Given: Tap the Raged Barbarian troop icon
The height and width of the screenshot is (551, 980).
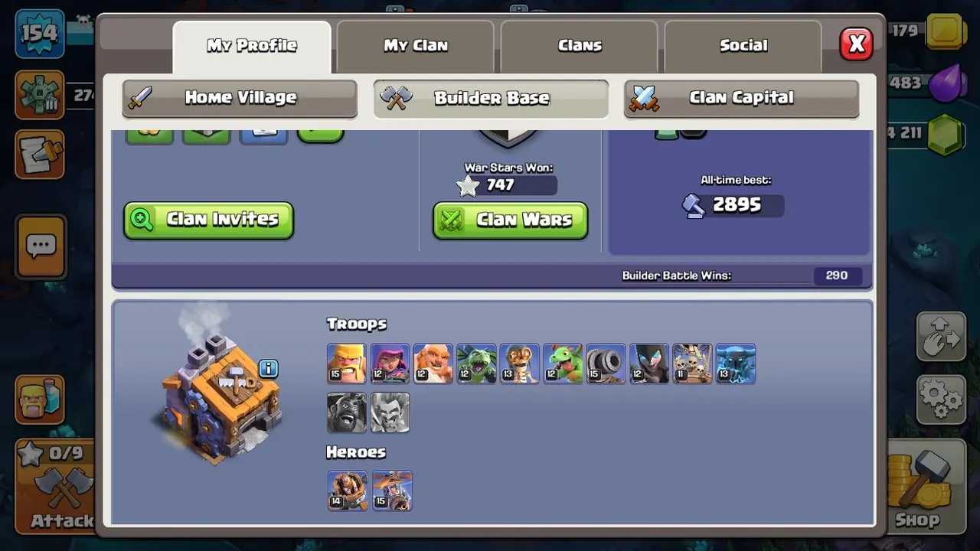Looking at the screenshot, I should click(346, 364).
